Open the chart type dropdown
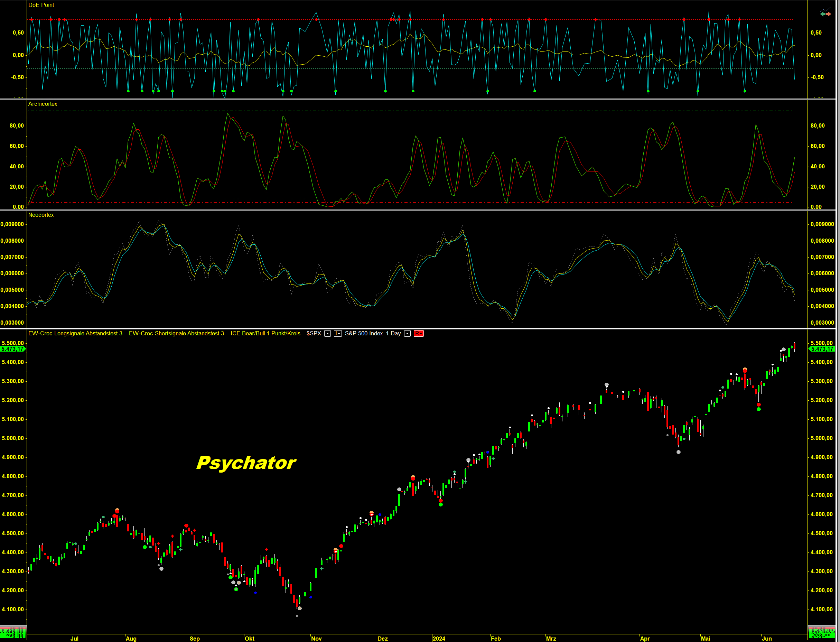840x642 pixels. 338,334
